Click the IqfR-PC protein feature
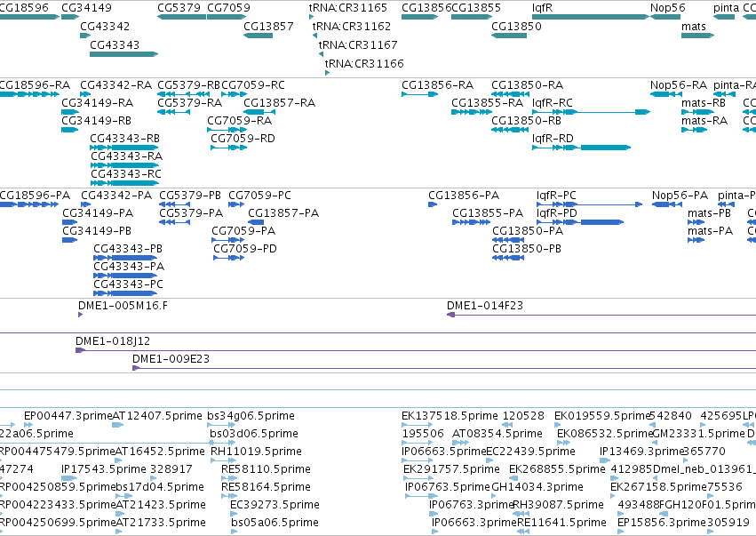This screenshot has height=536, width=756. click(x=589, y=204)
